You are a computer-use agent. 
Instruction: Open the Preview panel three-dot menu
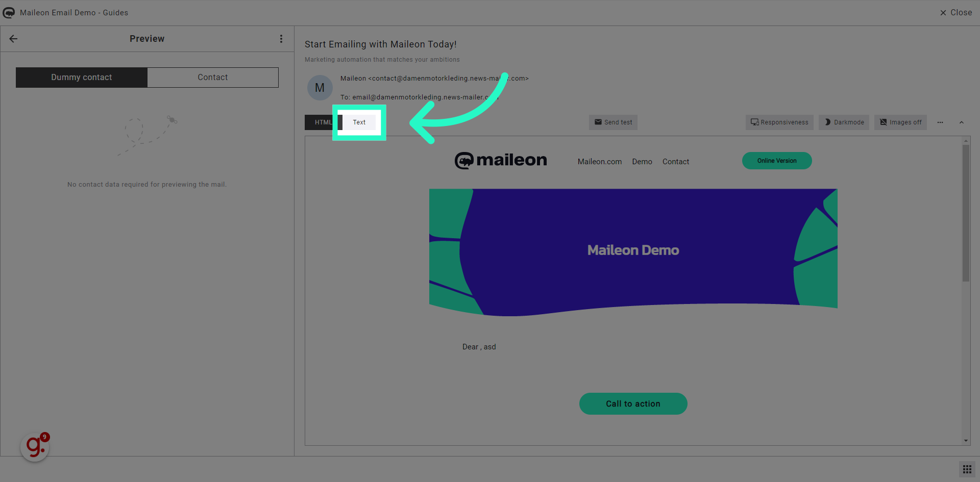tap(281, 39)
